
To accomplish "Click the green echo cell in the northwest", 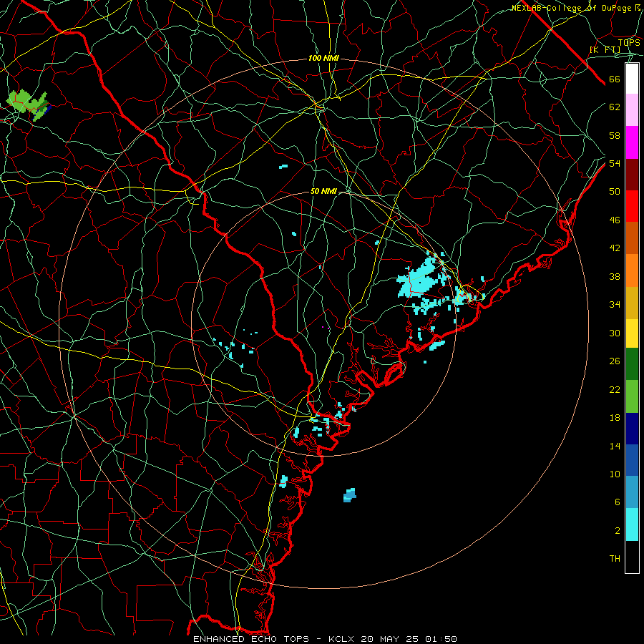I will tap(29, 105).
